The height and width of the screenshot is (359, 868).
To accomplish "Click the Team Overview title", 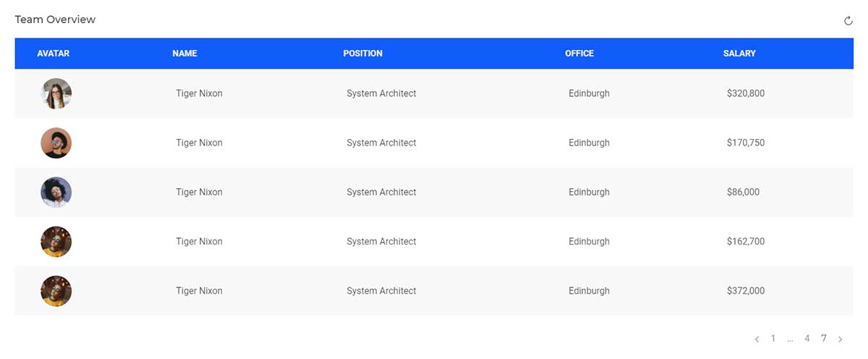I will click(x=55, y=20).
